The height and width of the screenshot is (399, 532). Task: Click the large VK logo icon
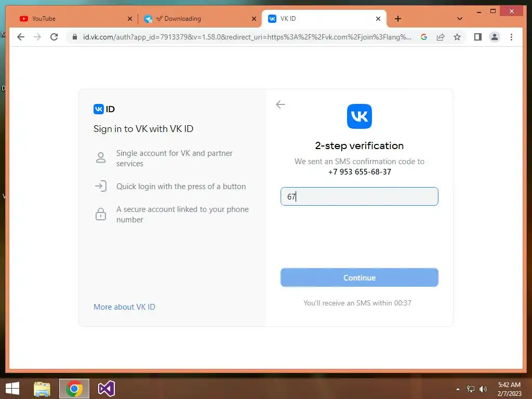coord(360,116)
